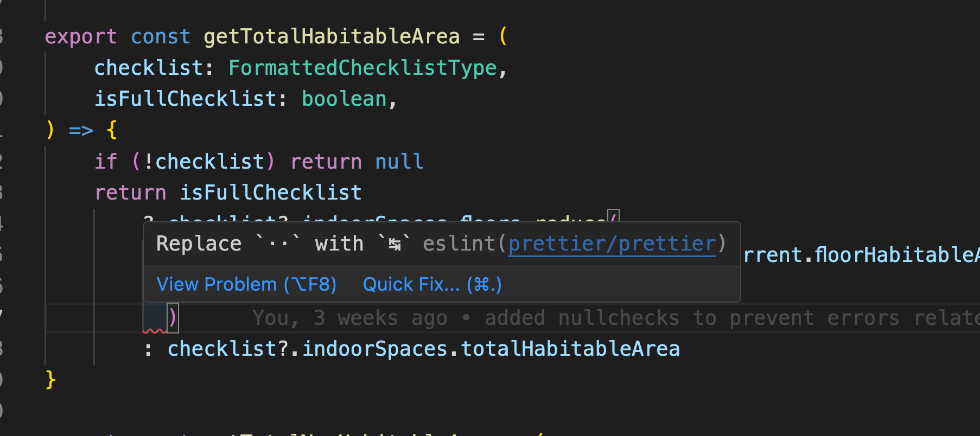Click the tab-replacement glyph in the hover message
980x436 pixels.
(x=396, y=243)
